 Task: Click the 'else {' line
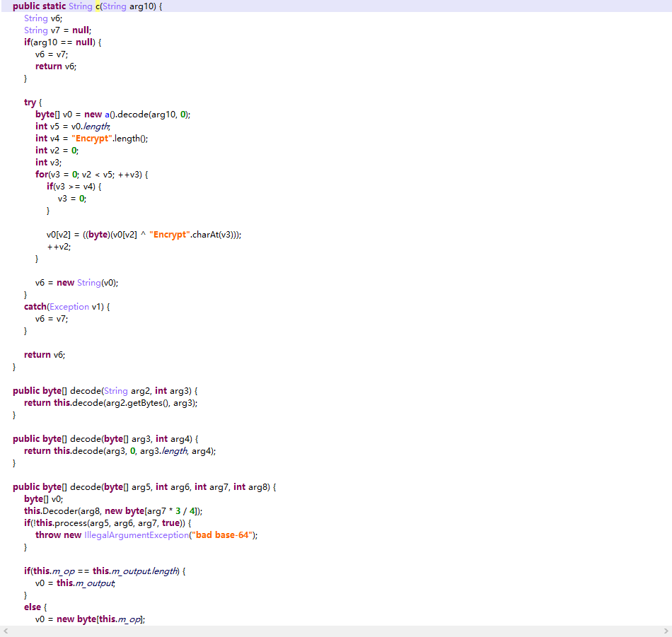(35, 607)
